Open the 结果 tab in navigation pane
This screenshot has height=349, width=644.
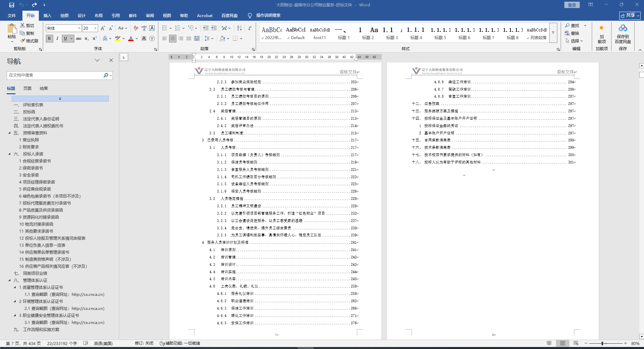click(x=44, y=89)
